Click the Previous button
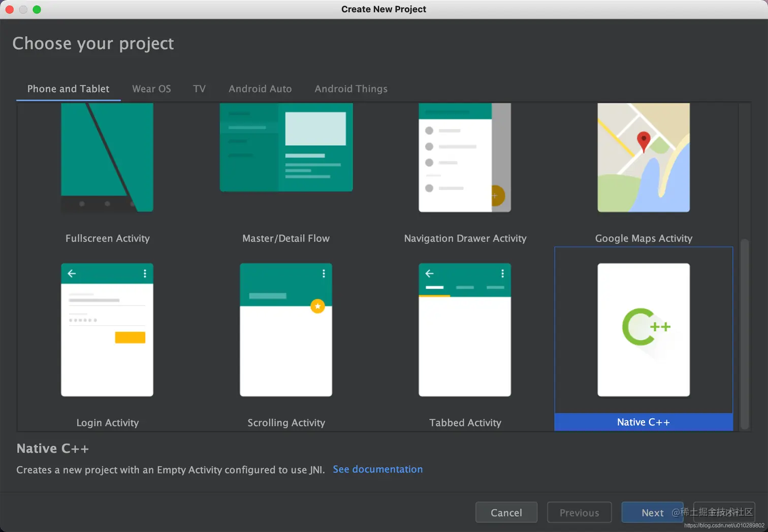This screenshot has height=532, width=768. coord(579,513)
